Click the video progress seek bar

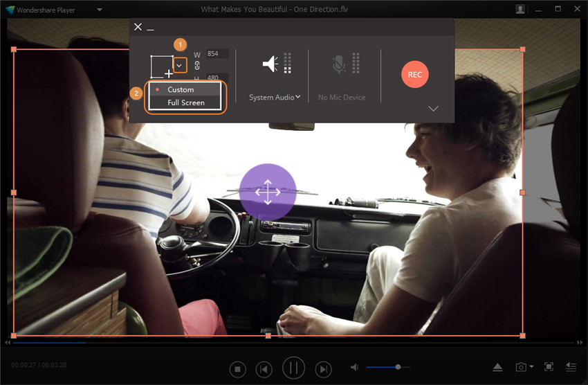tap(293, 343)
